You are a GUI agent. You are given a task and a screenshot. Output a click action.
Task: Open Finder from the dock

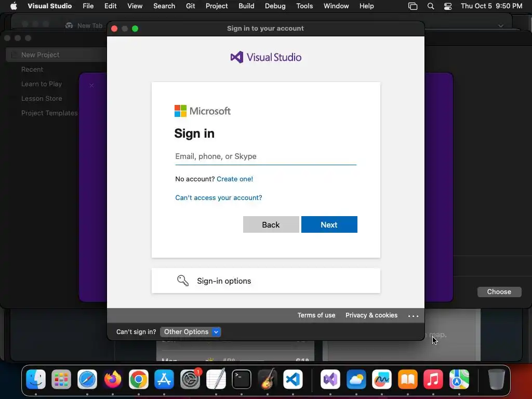tap(36, 379)
